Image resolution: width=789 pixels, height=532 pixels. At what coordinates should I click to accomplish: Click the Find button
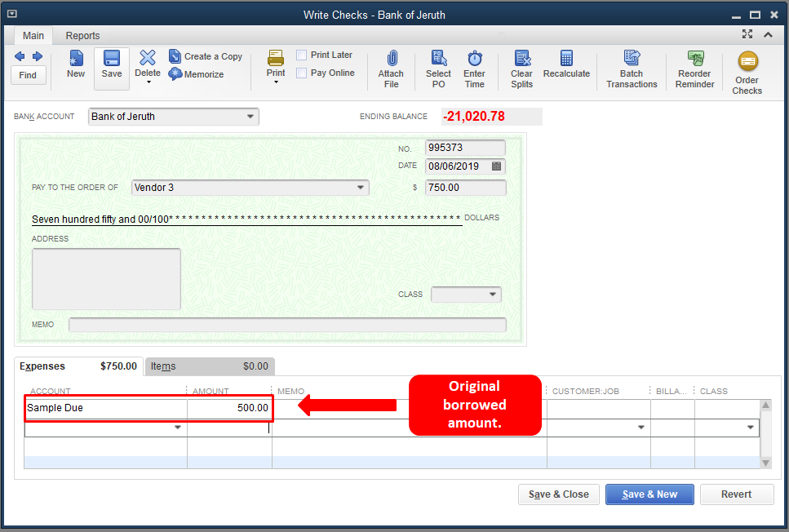28,75
